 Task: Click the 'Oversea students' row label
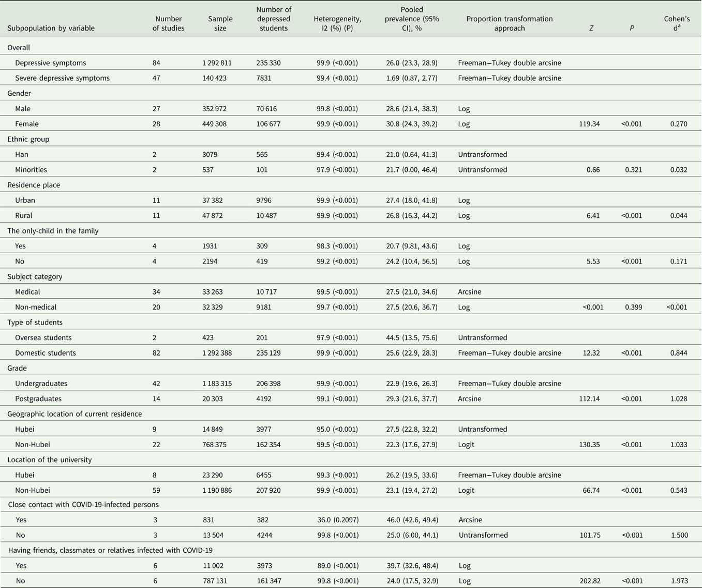click(x=43, y=337)
